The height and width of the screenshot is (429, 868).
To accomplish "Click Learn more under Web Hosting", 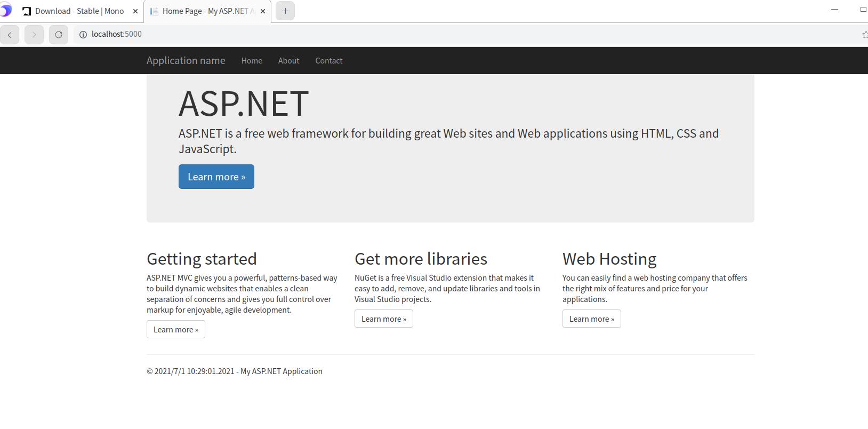I will coord(592,319).
